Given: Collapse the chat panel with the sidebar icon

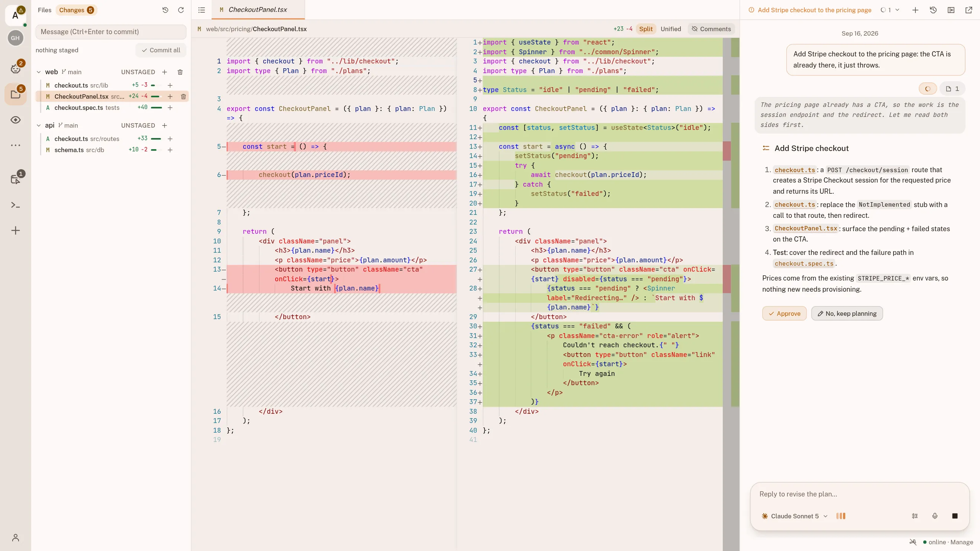Looking at the screenshot, I should (951, 10).
